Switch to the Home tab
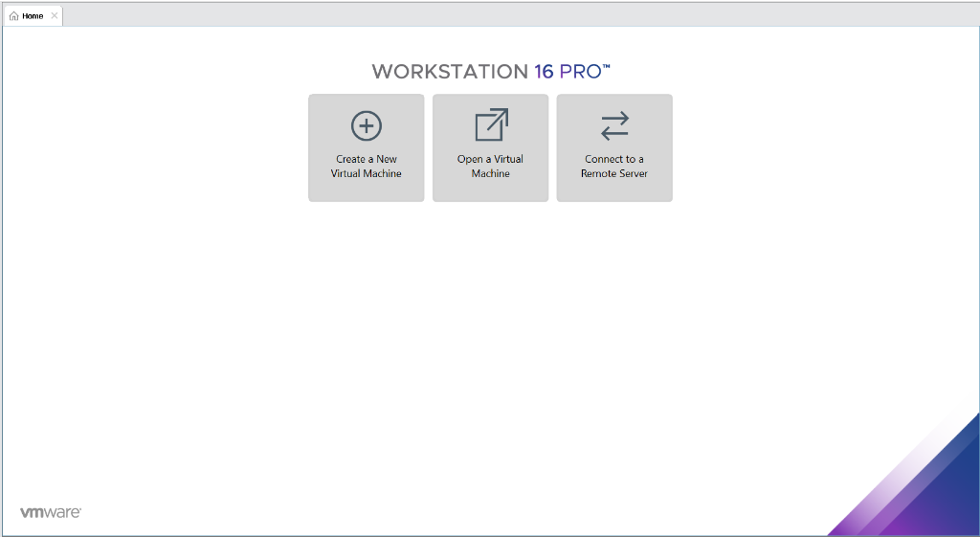 point(33,16)
